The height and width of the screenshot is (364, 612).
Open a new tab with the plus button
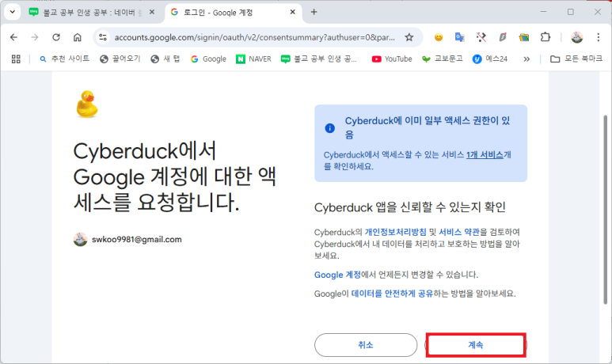click(x=314, y=12)
